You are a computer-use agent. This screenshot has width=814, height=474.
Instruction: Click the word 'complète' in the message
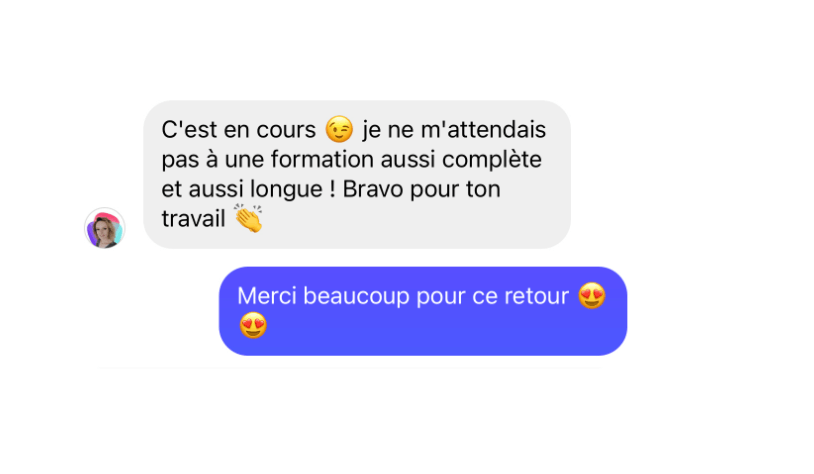tap(492, 159)
